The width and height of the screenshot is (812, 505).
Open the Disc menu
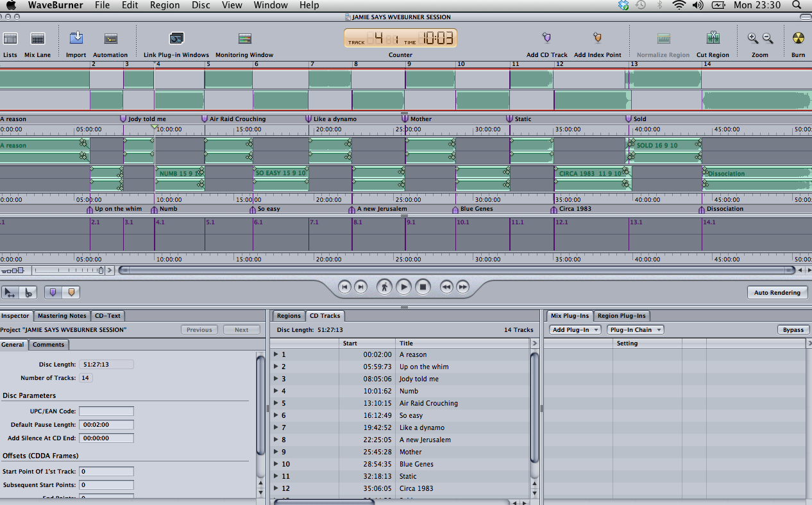201,5
